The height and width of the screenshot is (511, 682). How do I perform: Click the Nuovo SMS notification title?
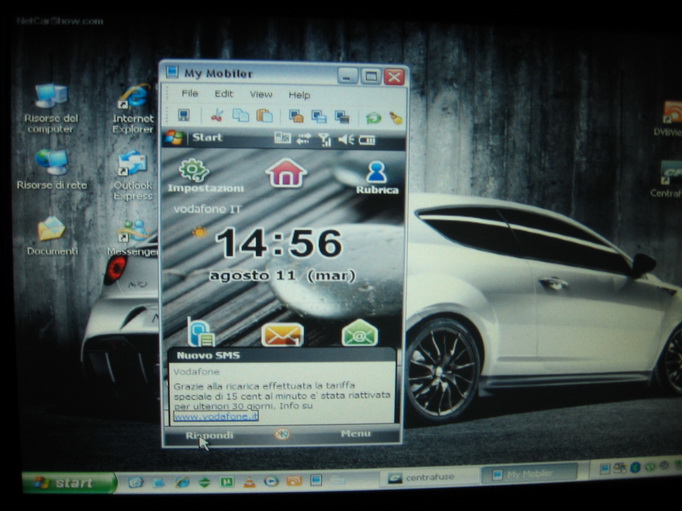click(x=208, y=355)
